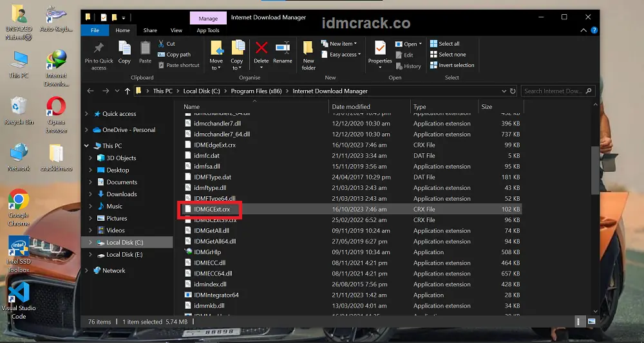The image size is (644, 343).
Task: Create a New folder
Action: pyautogui.click(x=308, y=55)
